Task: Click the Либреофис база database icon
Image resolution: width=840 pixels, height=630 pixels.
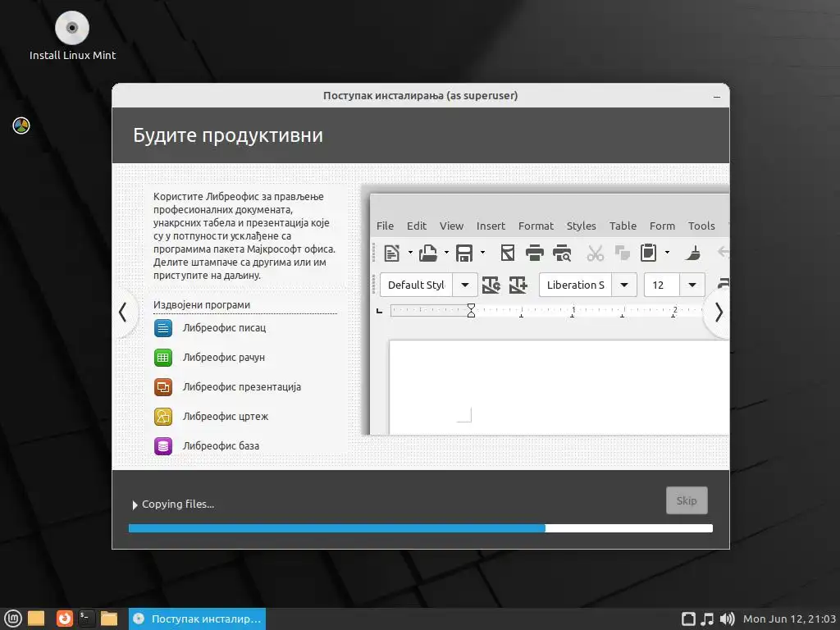Action: coord(163,445)
